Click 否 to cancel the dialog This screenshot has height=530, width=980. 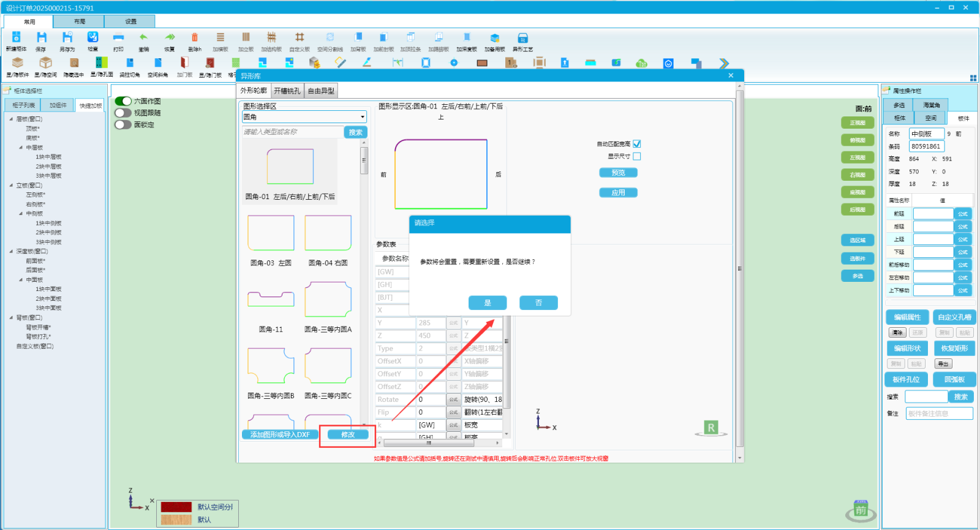[538, 303]
